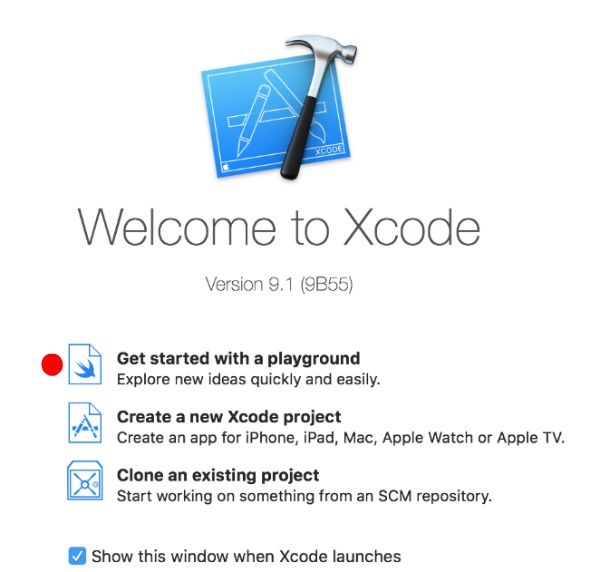Click the Swift playground file icon
The image size is (600, 572).
[x=85, y=364]
